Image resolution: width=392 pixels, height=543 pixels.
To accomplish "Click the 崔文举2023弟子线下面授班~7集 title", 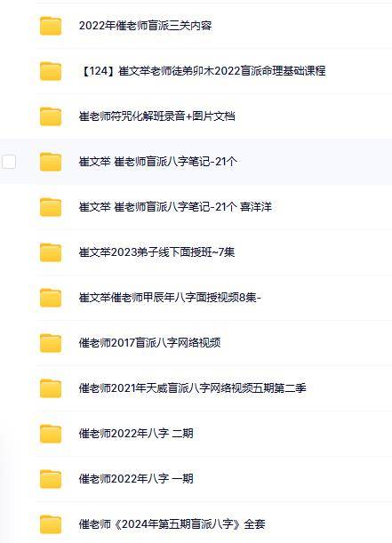I will point(156,252).
